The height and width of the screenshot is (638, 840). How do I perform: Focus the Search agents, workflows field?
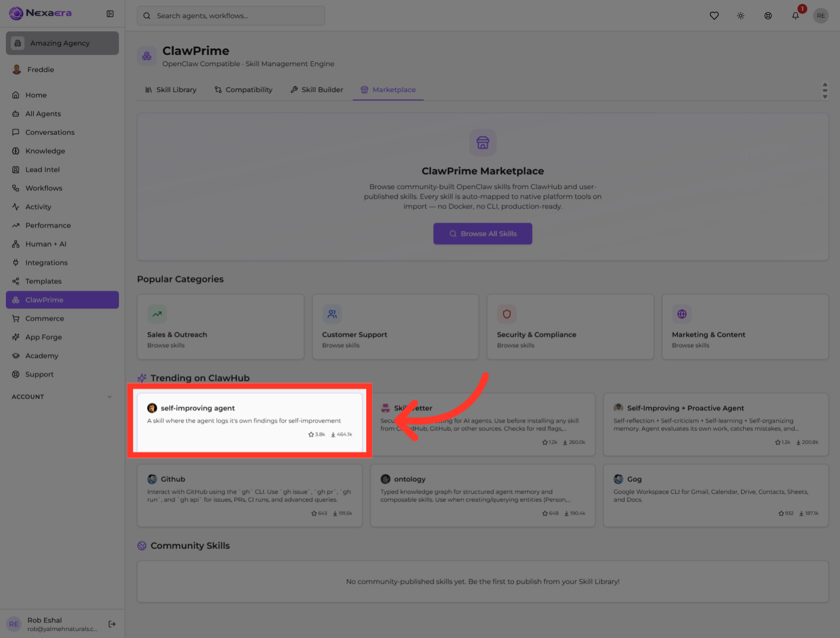pos(231,16)
